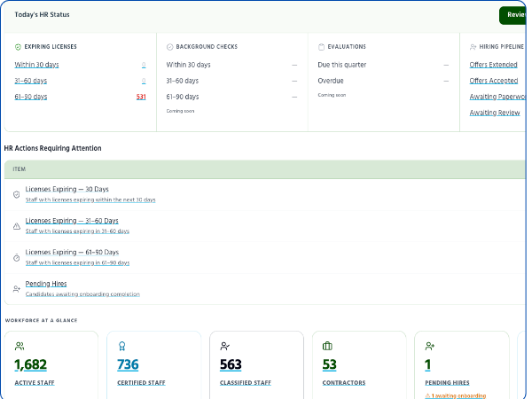
Task: Click the Hiring Pipeline person icon
Action: pos(473,47)
